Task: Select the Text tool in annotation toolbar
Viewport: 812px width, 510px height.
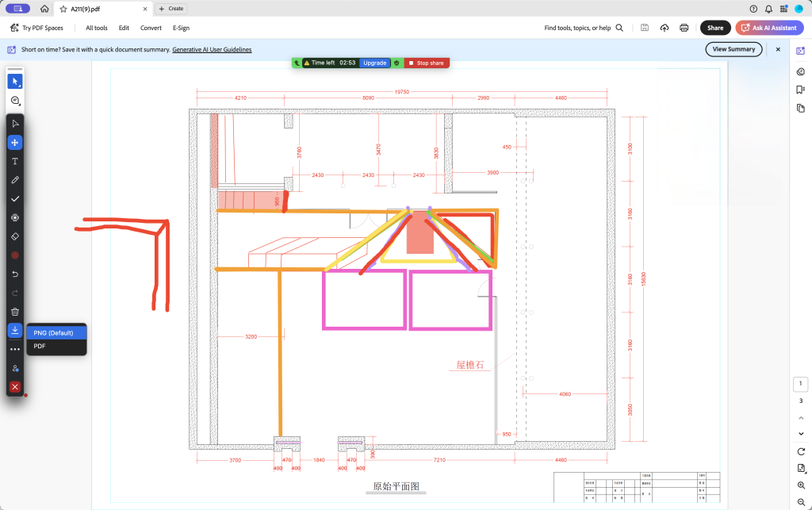Action: click(15, 161)
